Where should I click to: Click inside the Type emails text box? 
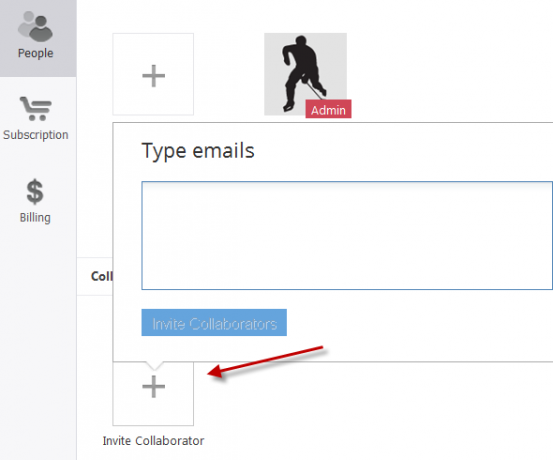point(347,235)
